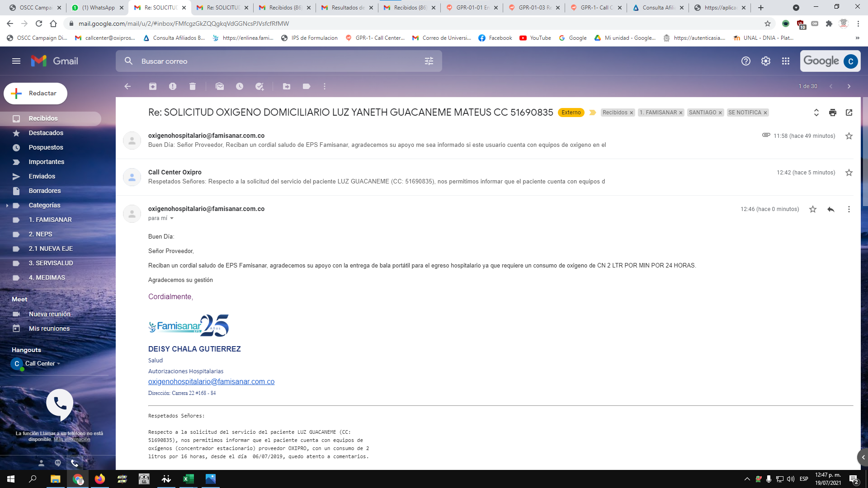868x488 pixels.
Task: Report conversation as spam
Action: tap(173, 86)
